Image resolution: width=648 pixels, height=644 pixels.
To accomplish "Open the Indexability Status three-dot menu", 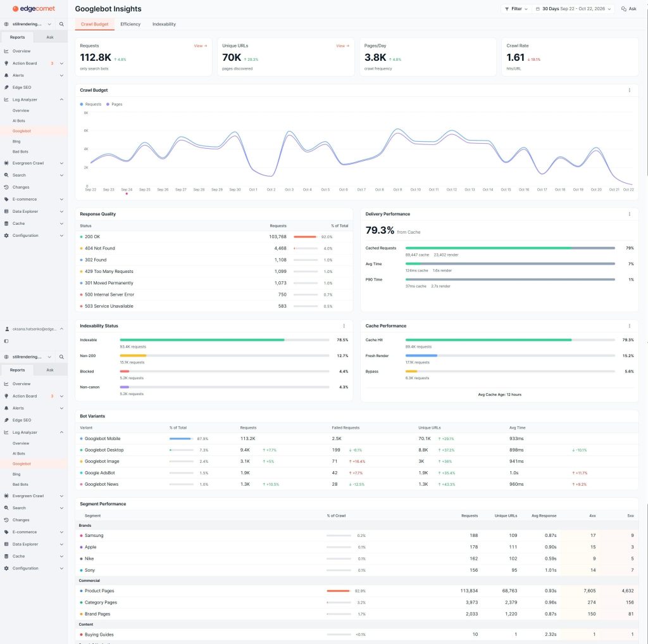I will 344,326.
